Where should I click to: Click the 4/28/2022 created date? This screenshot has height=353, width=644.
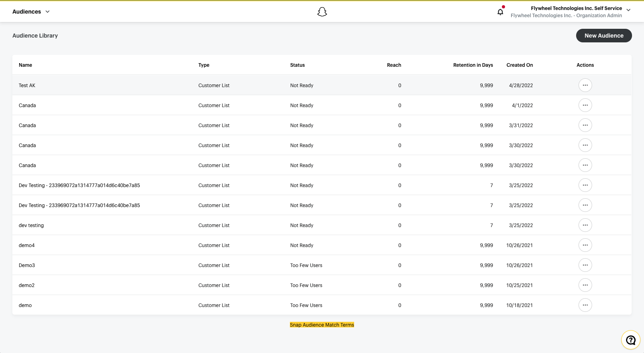521,86
